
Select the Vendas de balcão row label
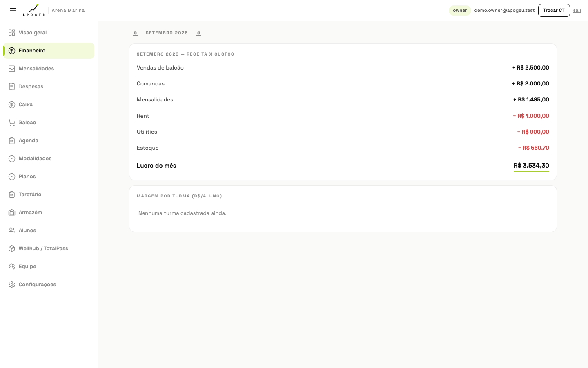point(160,68)
